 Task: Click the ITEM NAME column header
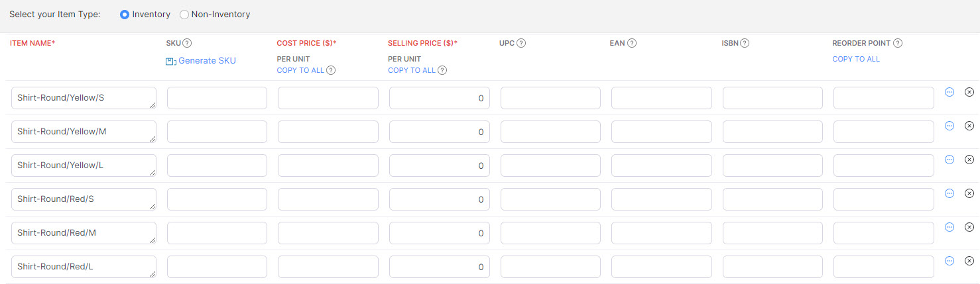click(32, 43)
